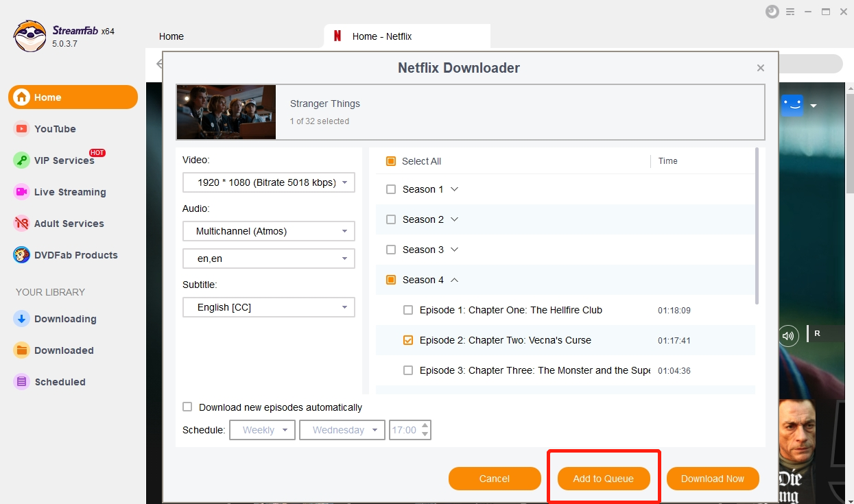Decrease schedule time with down arrow

point(425,435)
